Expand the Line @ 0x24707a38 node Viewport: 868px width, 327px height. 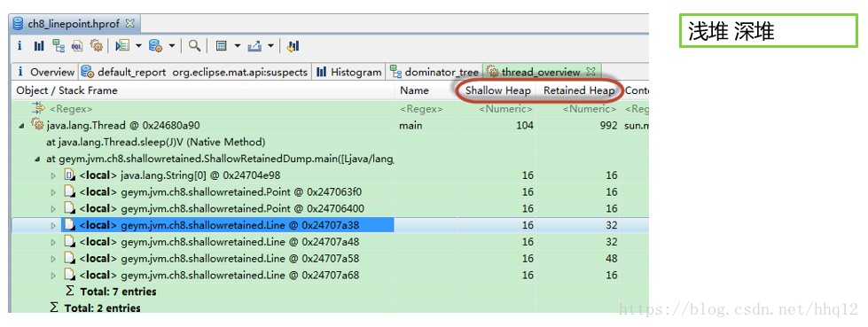[54, 225]
